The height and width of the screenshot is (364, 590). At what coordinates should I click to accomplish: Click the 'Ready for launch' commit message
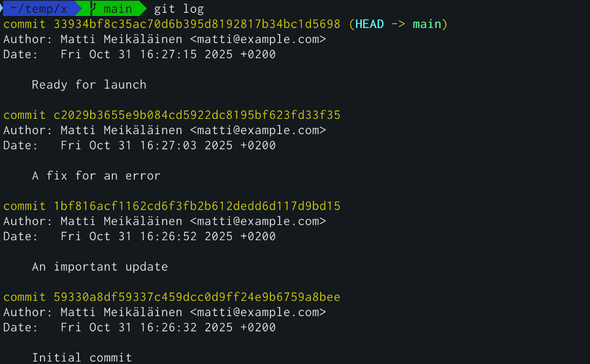pyautogui.click(x=89, y=85)
